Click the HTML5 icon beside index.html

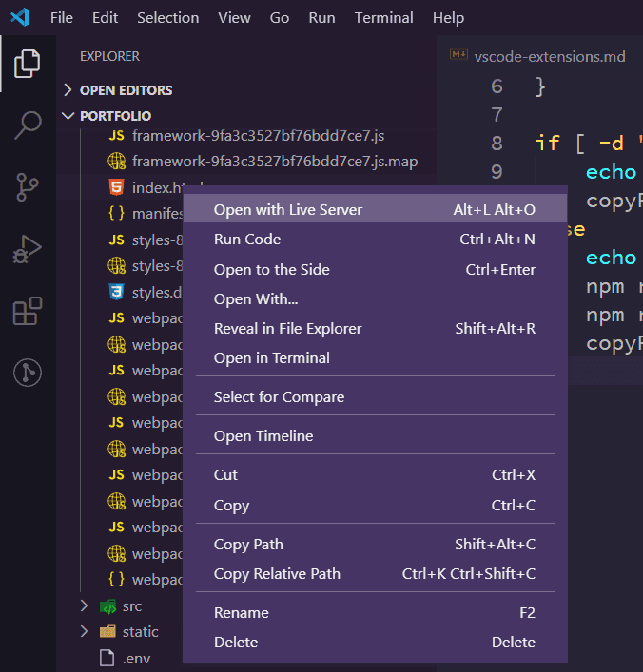(116, 187)
